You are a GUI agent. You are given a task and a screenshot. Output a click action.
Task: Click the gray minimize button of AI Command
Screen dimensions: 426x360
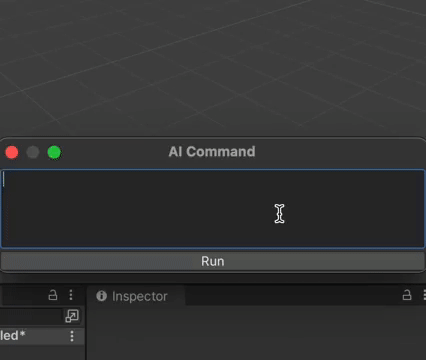(x=33, y=153)
